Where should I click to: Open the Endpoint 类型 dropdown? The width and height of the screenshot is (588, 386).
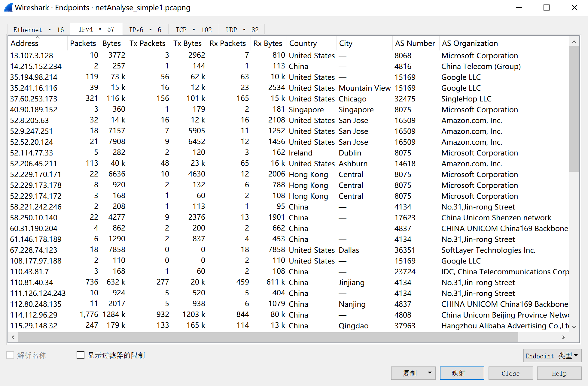coord(552,356)
